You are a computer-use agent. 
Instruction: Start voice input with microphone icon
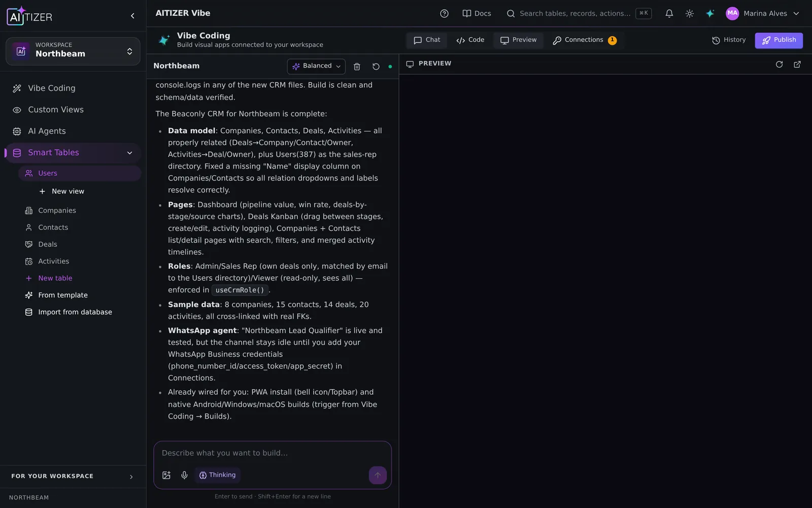pos(184,475)
